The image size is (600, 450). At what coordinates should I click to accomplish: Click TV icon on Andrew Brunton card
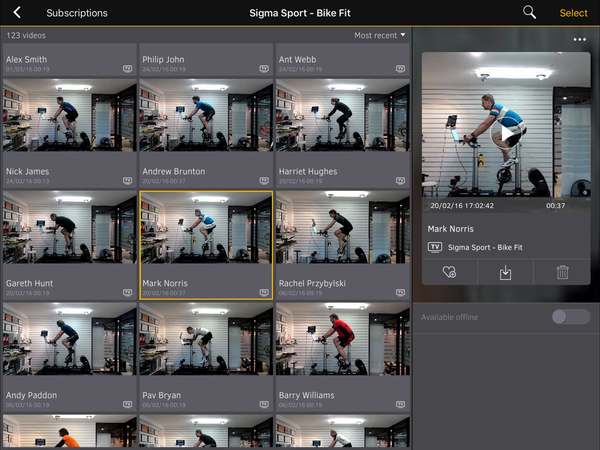point(264,181)
